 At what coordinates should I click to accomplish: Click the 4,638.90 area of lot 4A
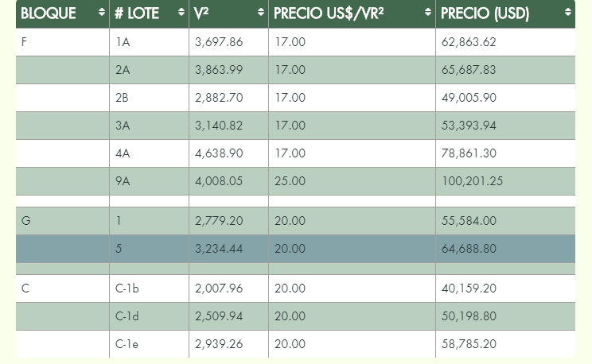[219, 153]
